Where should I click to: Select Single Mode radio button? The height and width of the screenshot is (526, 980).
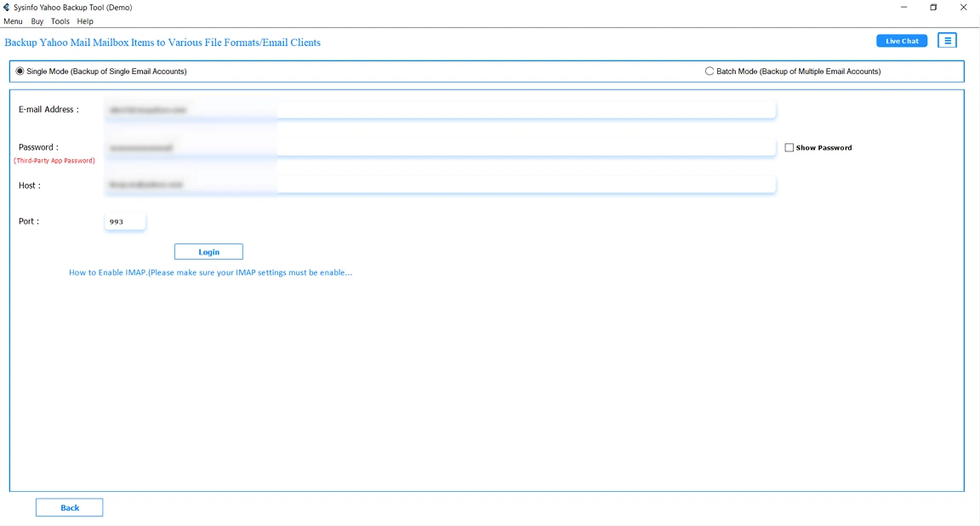click(20, 71)
